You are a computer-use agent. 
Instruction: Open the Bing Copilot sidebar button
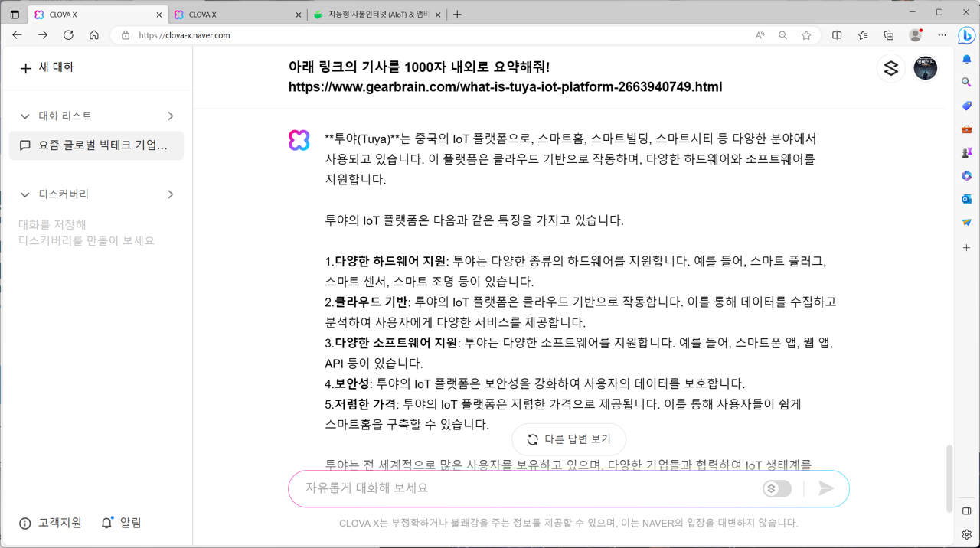click(967, 35)
